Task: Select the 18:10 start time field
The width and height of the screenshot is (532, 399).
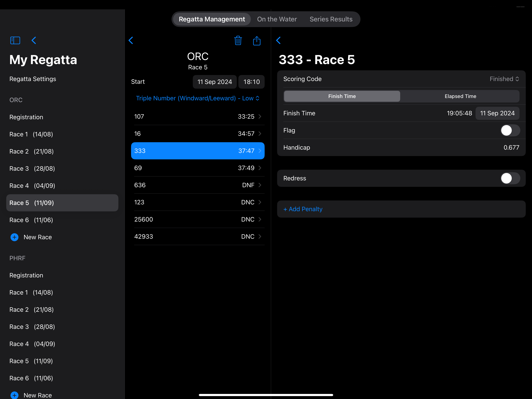Action: [251, 82]
